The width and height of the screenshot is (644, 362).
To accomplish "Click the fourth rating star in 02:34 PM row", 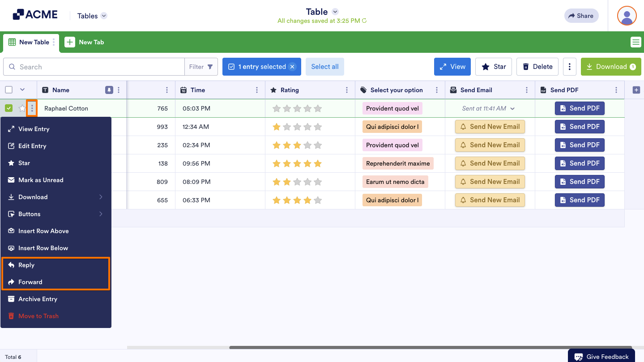I will point(307,145).
